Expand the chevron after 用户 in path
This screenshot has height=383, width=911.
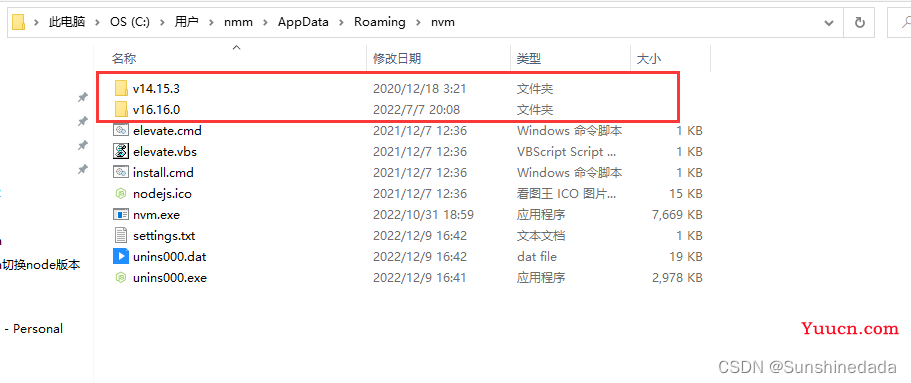(x=211, y=22)
